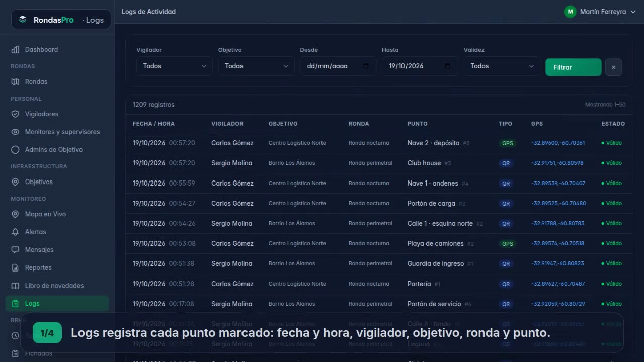Viewport: 644px width, 362px height.
Task: Open Monitores y supervisores eye icon
Action: (x=15, y=132)
